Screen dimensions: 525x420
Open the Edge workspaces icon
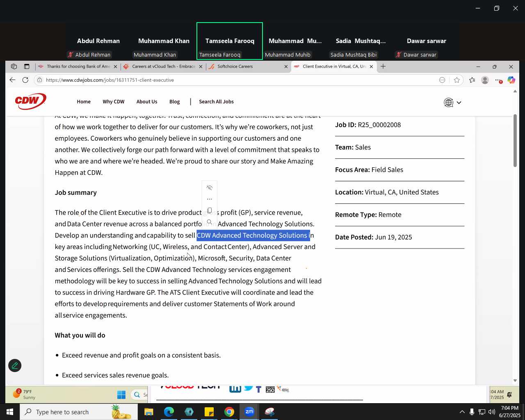(x=14, y=66)
